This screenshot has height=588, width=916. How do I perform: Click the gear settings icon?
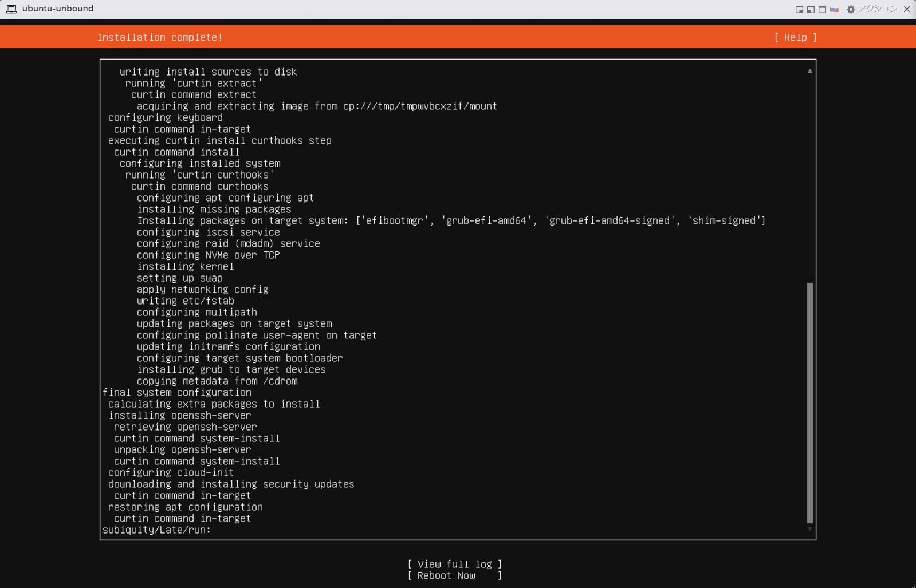tap(851, 9)
